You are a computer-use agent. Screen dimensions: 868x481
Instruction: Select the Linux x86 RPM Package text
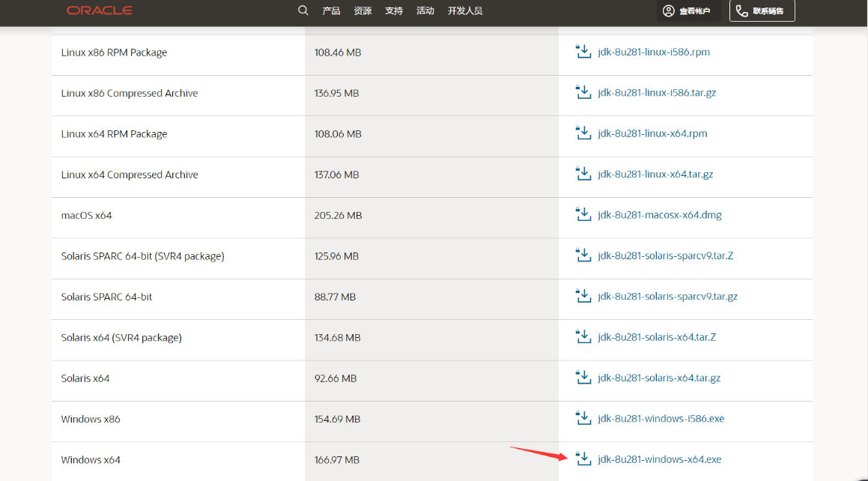(114, 52)
